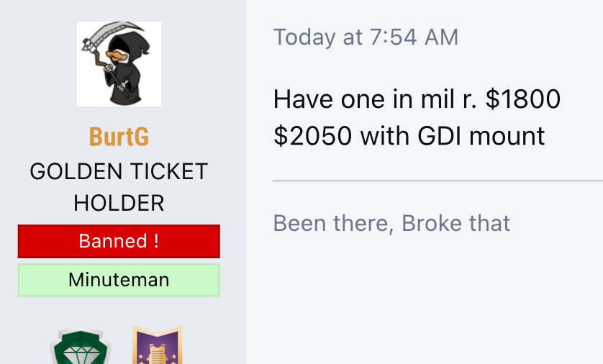
Task: Open BurtG's user profile via username
Action: click(119, 137)
